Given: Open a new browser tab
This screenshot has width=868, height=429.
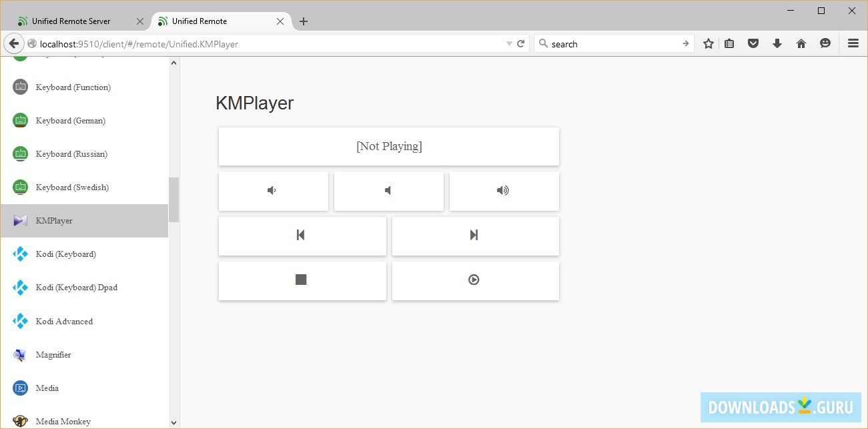Looking at the screenshot, I should (x=304, y=21).
